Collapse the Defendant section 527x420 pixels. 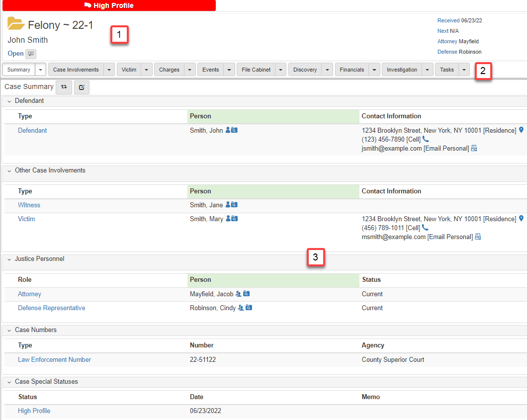pos(9,101)
